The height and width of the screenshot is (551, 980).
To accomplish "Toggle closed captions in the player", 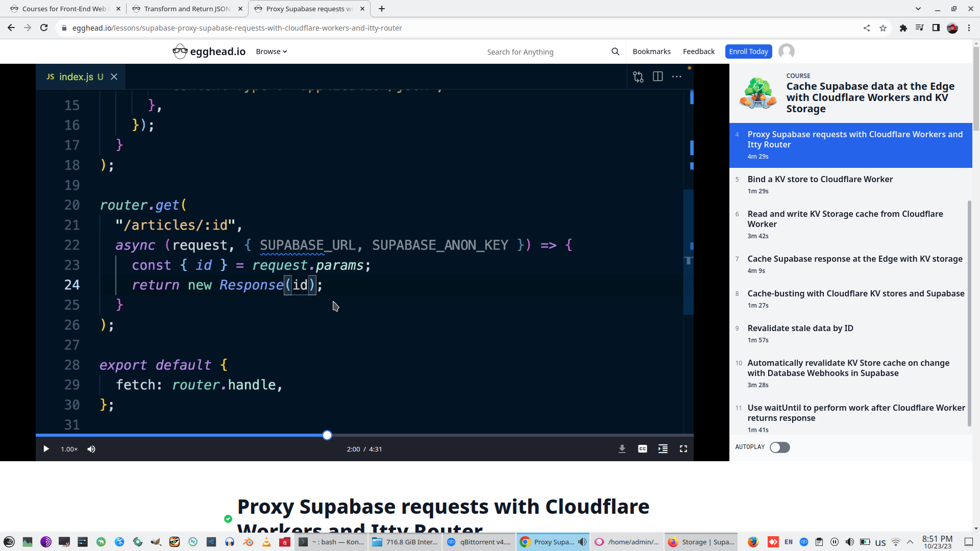I will [643, 449].
